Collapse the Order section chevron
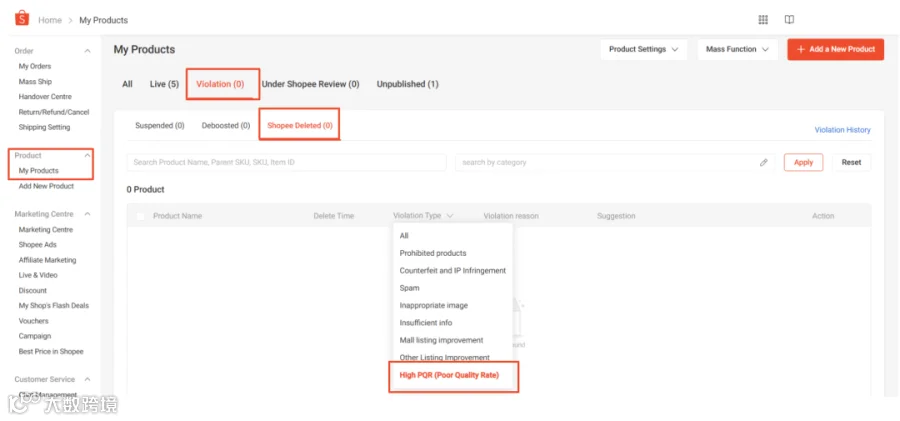The image size is (900, 421). (87, 51)
